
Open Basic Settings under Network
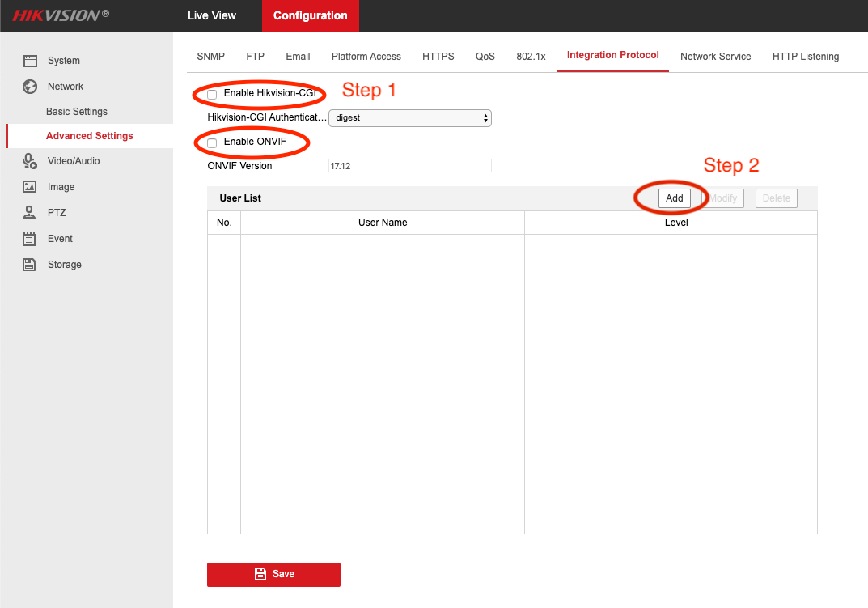pos(77,112)
